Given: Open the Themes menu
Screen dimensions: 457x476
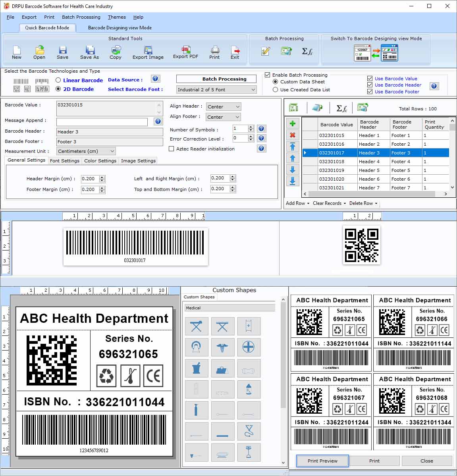Looking at the screenshot, I should pyautogui.click(x=116, y=17).
